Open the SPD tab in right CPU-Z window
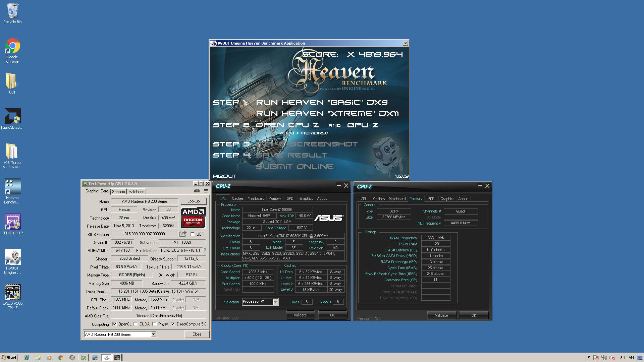This screenshot has height=362, width=644. 431,199
